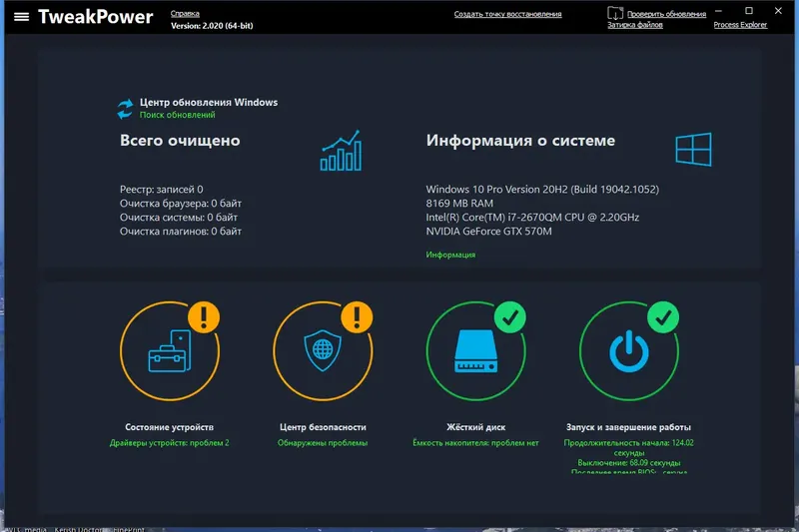Click Центр обновления Windows heading
Viewport: 799px width, 532px height.
coord(209,102)
